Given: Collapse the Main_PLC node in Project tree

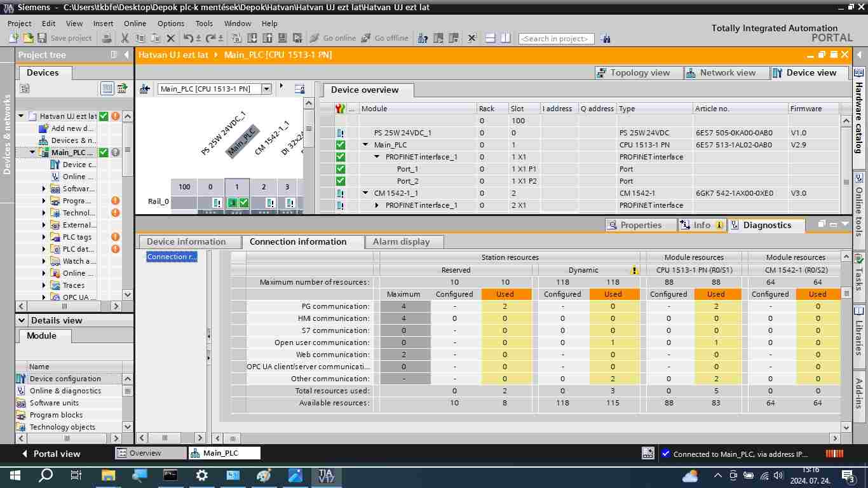Looking at the screenshot, I should [x=33, y=152].
